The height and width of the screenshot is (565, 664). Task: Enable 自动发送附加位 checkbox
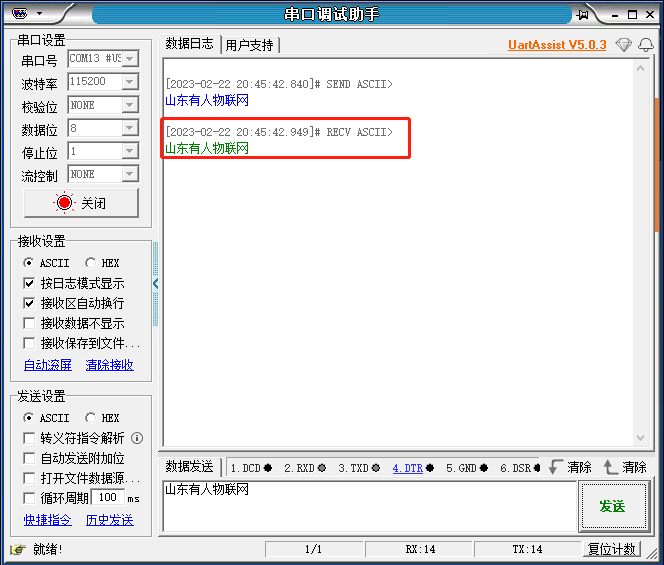[29, 458]
